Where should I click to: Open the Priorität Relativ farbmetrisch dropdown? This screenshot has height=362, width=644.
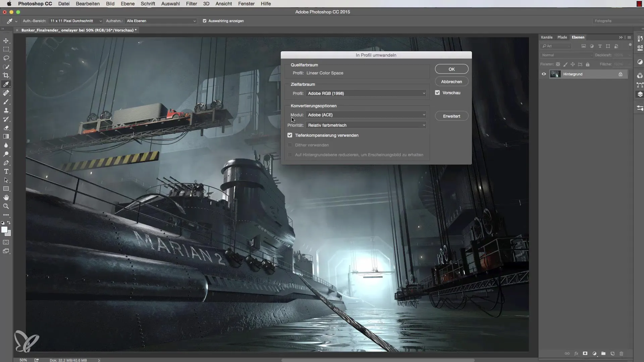(x=366, y=125)
